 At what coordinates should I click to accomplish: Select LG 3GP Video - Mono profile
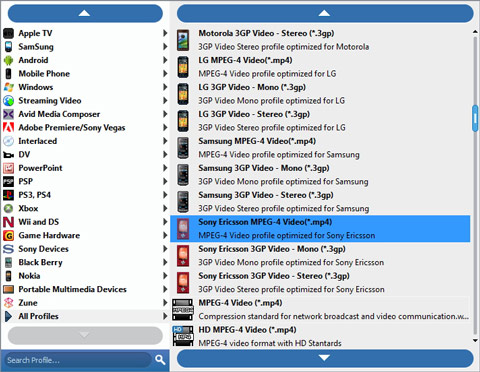(x=320, y=94)
